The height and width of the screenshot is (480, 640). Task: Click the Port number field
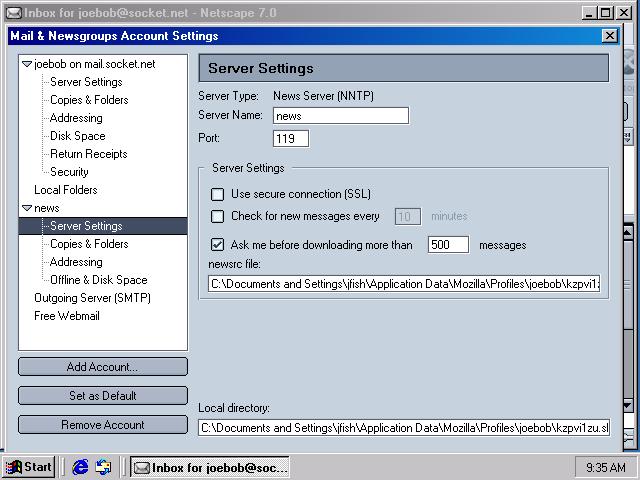[x=290, y=138]
